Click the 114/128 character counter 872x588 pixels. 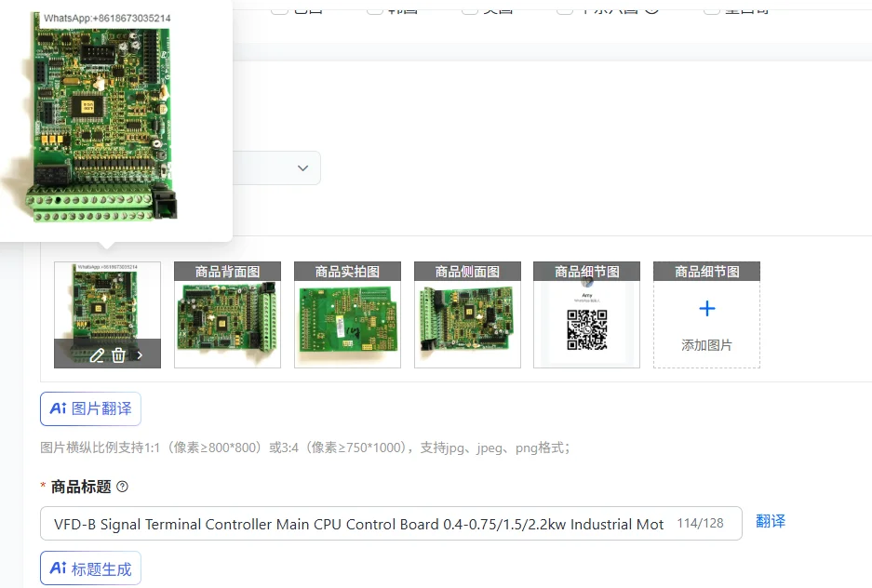[x=700, y=523]
